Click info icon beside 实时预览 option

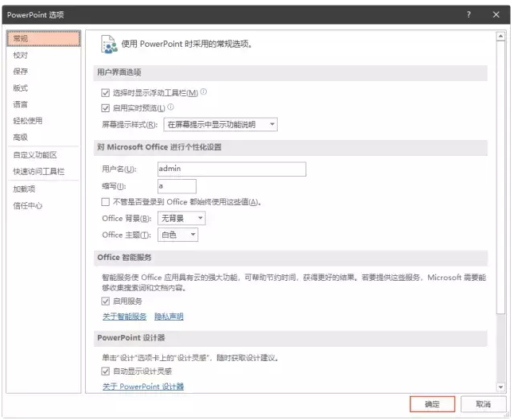tap(171, 107)
